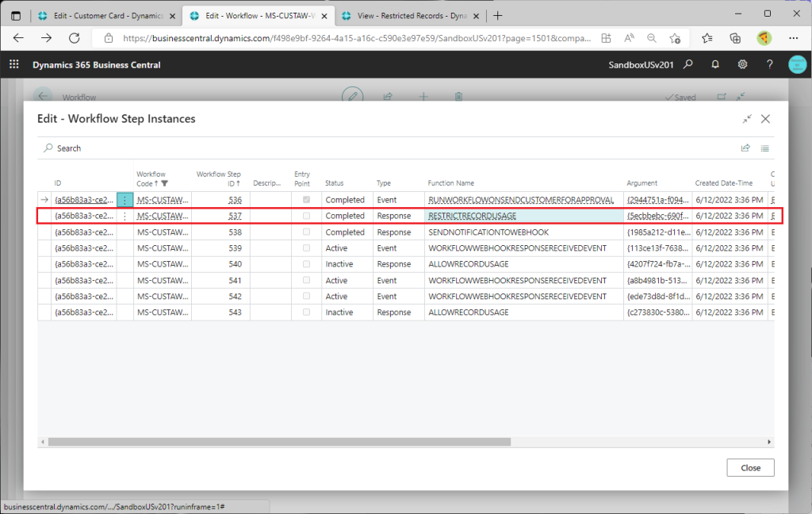Sort by the Workflow Step ID column header
812x514 pixels.
[219, 178]
